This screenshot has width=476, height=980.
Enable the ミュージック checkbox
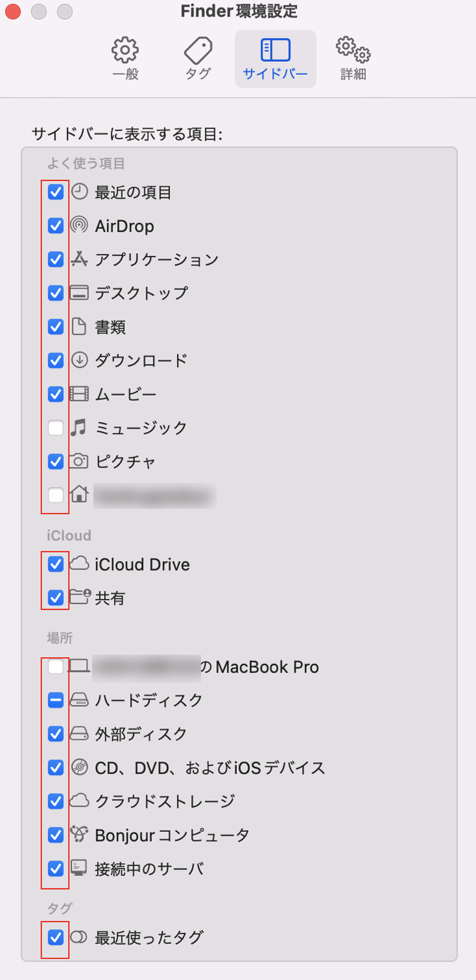coord(56,428)
